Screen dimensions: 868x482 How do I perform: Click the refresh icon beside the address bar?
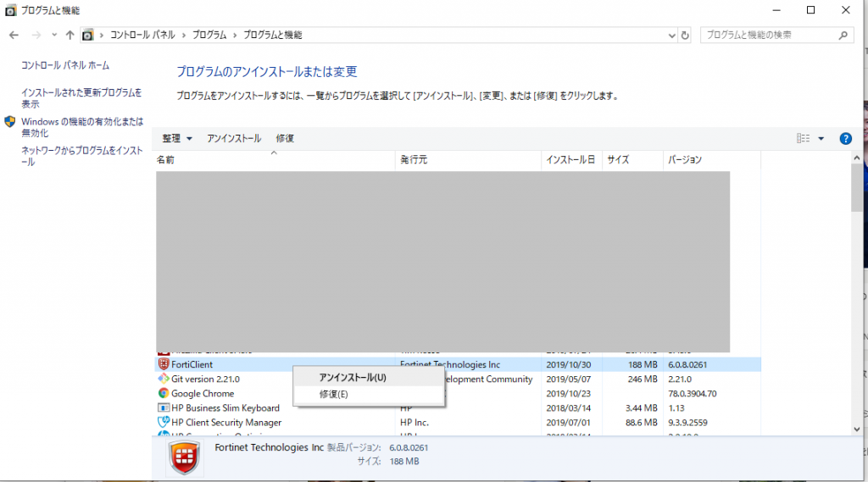pyautogui.click(x=685, y=35)
